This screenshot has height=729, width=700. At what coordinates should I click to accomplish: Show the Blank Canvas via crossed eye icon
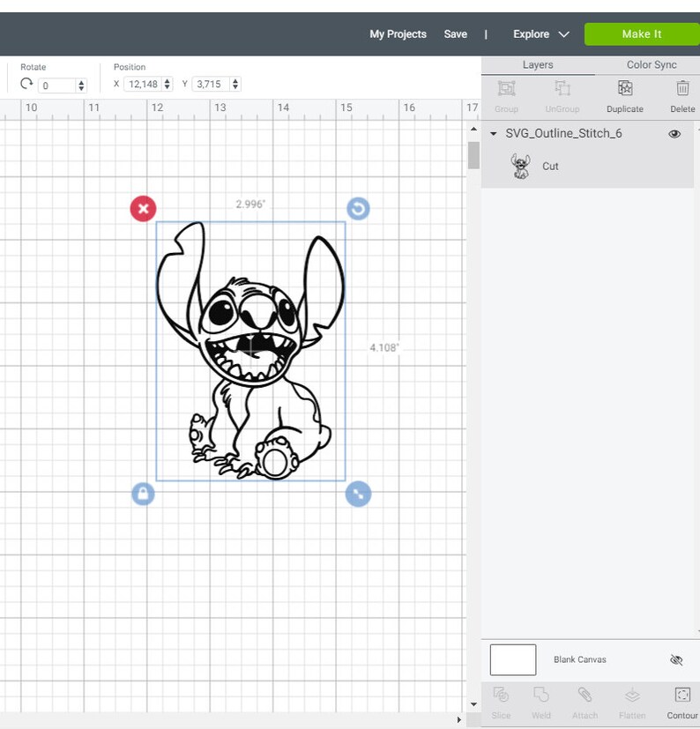coord(676,659)
